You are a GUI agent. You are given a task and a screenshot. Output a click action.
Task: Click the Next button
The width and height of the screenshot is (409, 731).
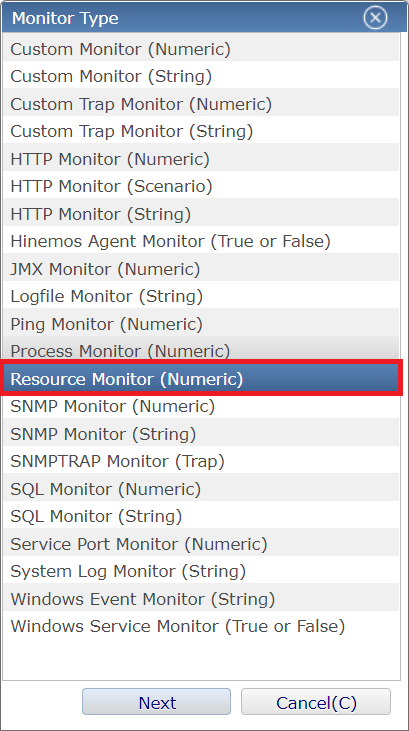pyautogui.click(x=157, y=702)
